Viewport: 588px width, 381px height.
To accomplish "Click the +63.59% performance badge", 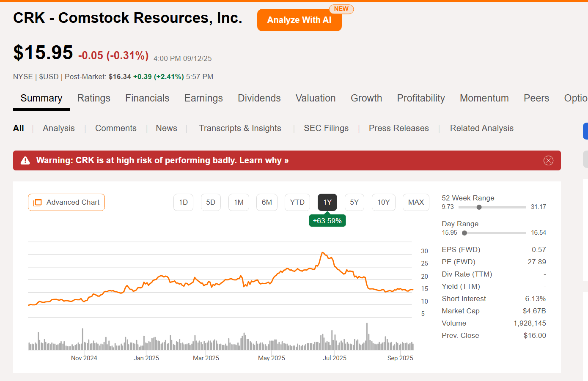I will click(x=327, y=220).
